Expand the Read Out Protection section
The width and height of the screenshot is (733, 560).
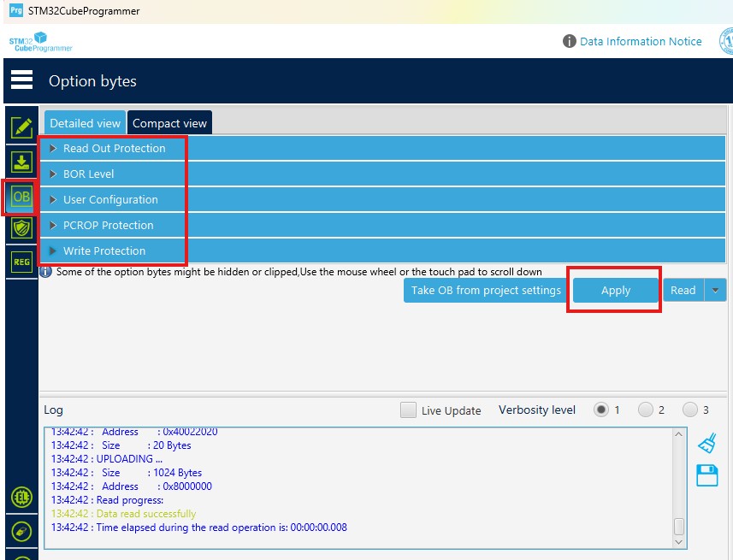click(111, 148)
